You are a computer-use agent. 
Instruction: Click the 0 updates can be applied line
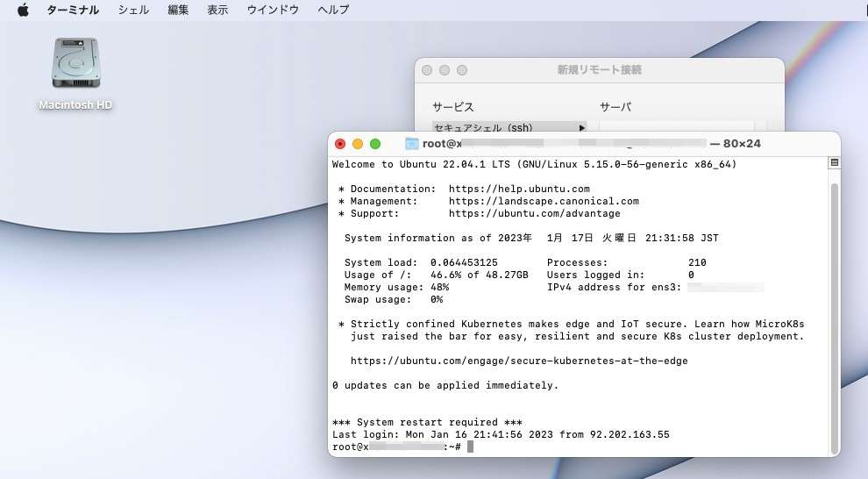(x=445, y=385)
